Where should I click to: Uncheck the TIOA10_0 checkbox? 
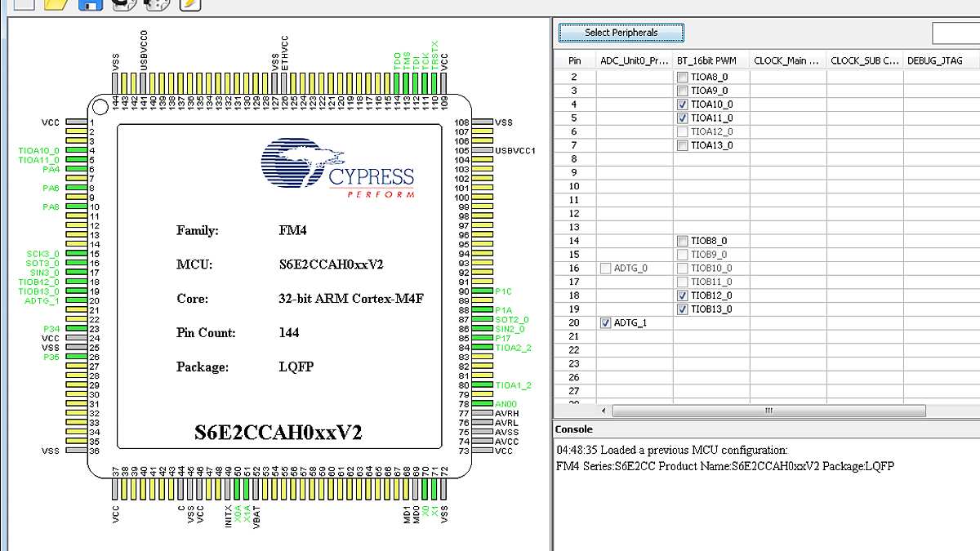682,104
